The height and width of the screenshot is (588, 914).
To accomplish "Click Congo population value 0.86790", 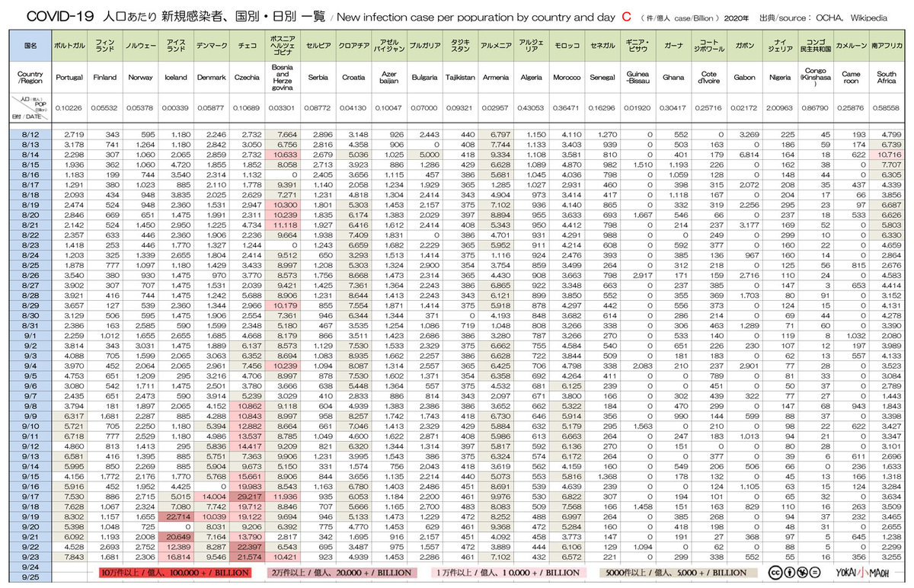I will [816, 109].
